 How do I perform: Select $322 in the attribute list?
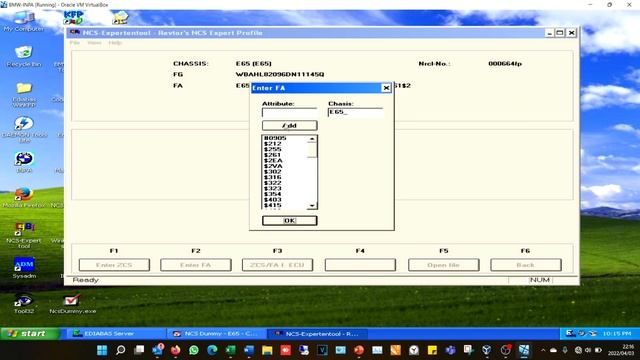[x=273, y=183]
